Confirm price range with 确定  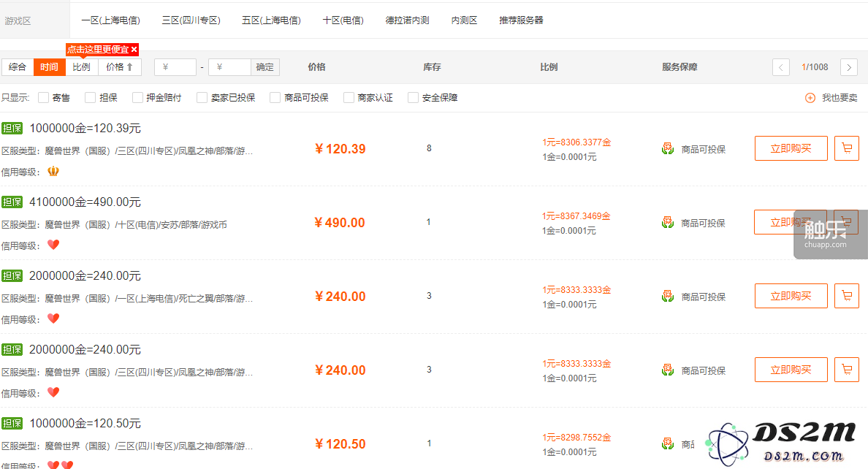[x=264, y=67]
